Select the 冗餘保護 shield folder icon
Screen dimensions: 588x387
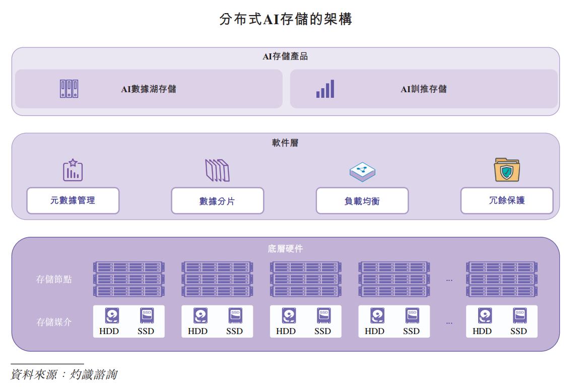[x=506, y=170]
